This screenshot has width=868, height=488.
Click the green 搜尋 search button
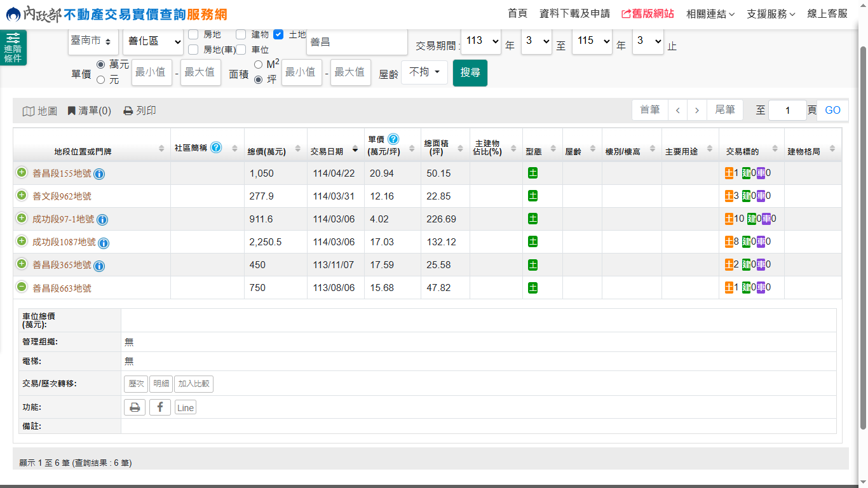pos(470,73)
